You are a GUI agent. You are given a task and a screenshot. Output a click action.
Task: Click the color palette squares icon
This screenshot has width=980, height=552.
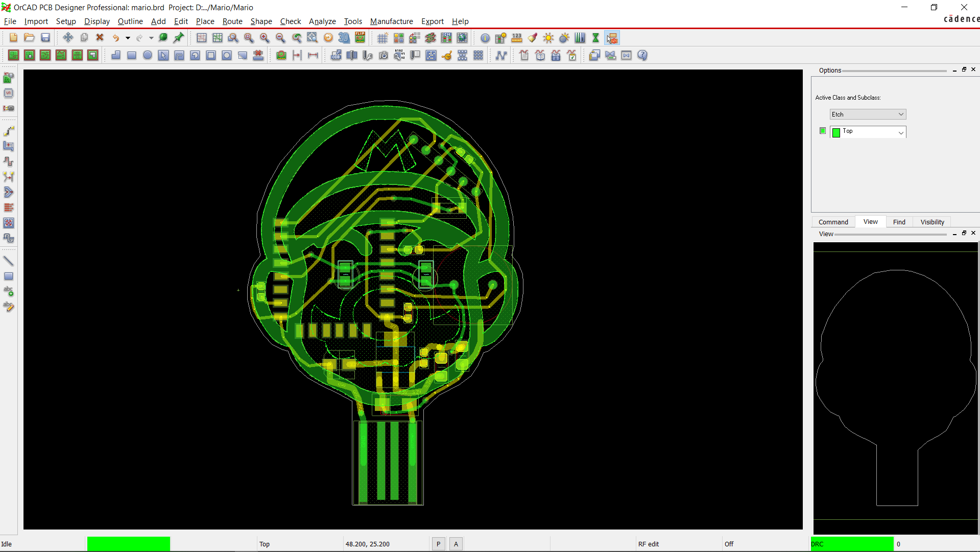click(x=399, y=38)
